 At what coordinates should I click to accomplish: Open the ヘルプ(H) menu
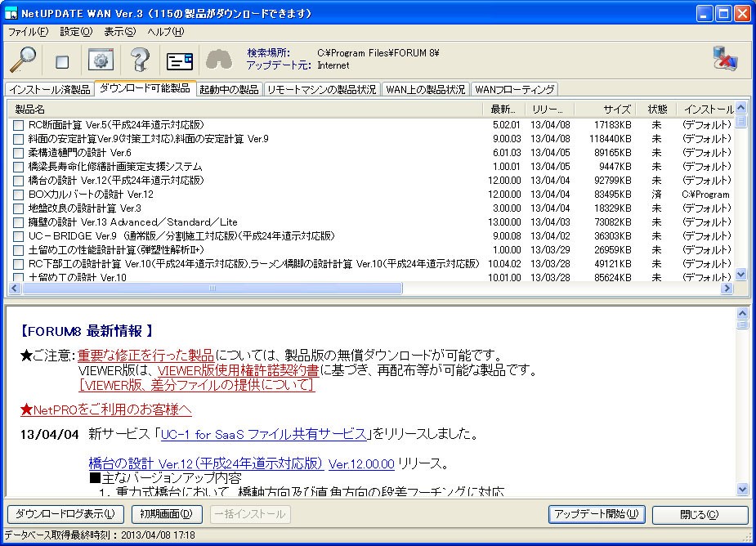click(166, 32)
